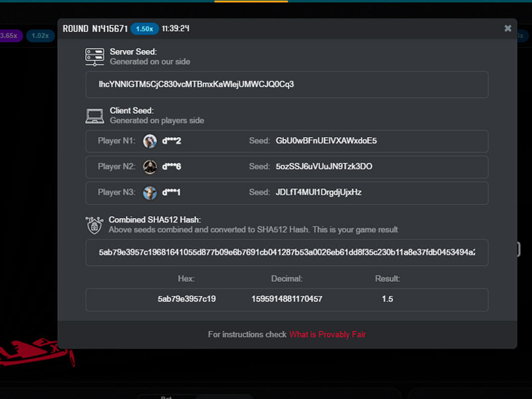Click the 1.50x multiplier badge in header

[144, 29]
